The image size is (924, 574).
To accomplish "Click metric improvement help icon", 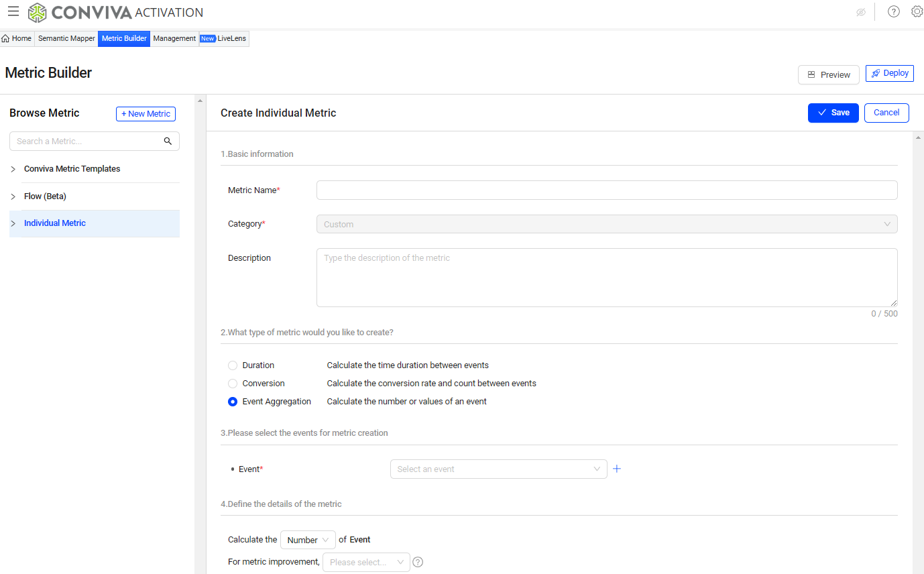I will coord(418,562).
